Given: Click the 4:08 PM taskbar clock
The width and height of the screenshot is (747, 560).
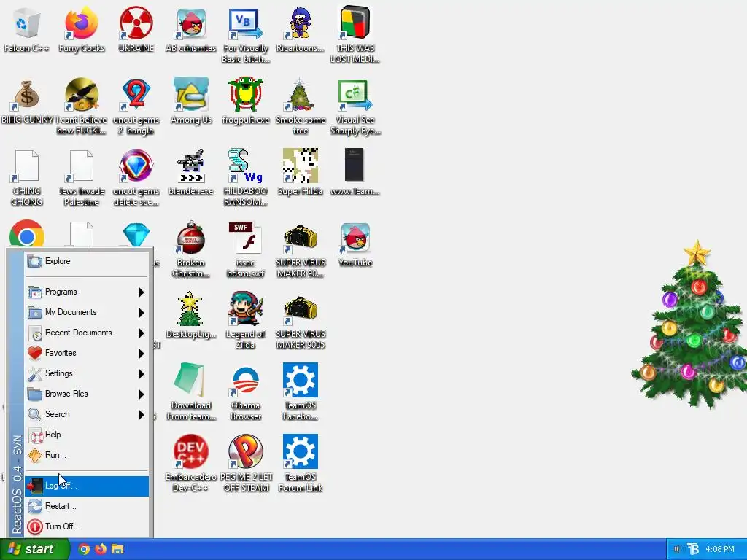Looking at the screenshot, I should pyautogui.click(x=720, y=550).
